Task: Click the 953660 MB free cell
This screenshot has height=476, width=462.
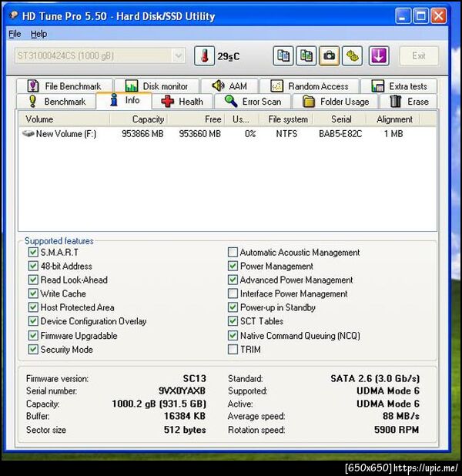Action: pos(199,133)
